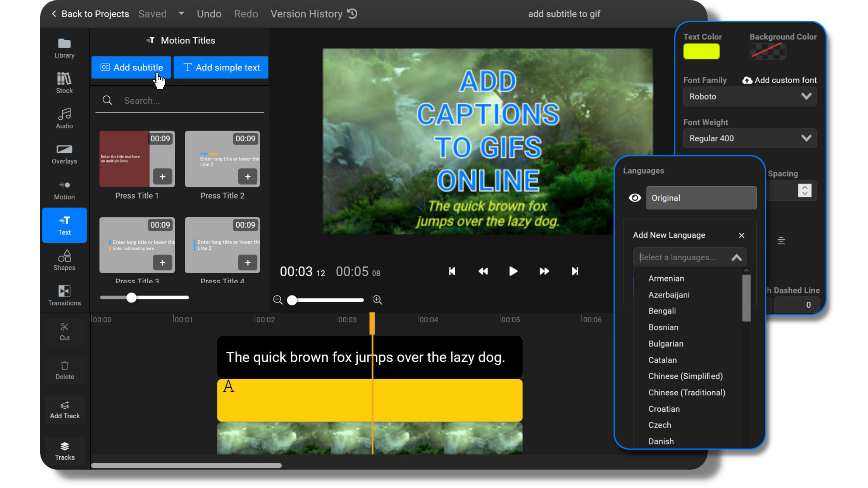Screen dimensions: 868x488
Task: Open the Tracks layers panel
Action: [x=65, y=451]
